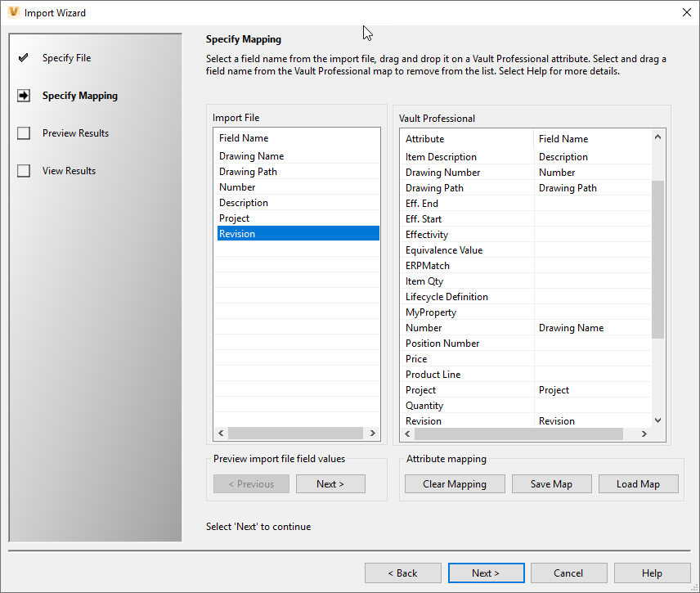Open Help for the Import Wizard
Image resolution: width=700 pixels, height=593 pixels.
pyautogui.click(x=652, y=573)
